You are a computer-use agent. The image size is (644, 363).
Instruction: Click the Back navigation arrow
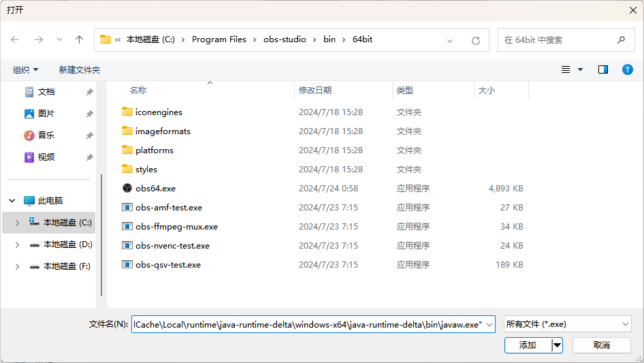tap(16, 40)
